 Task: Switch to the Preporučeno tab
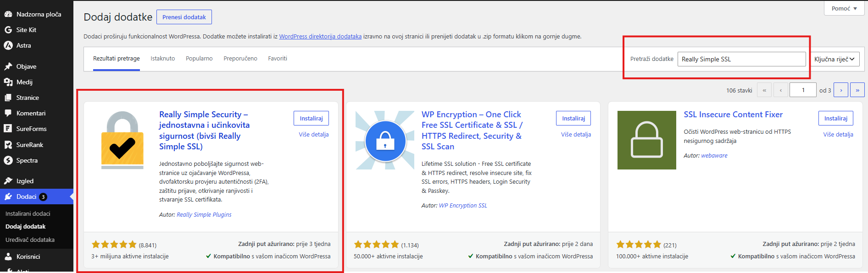(x=240, y=59)
